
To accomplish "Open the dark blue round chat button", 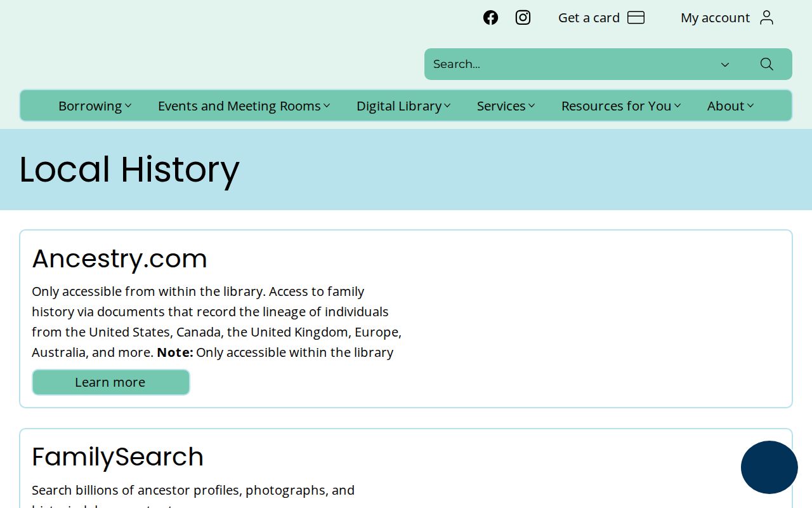I will point(769,467).
